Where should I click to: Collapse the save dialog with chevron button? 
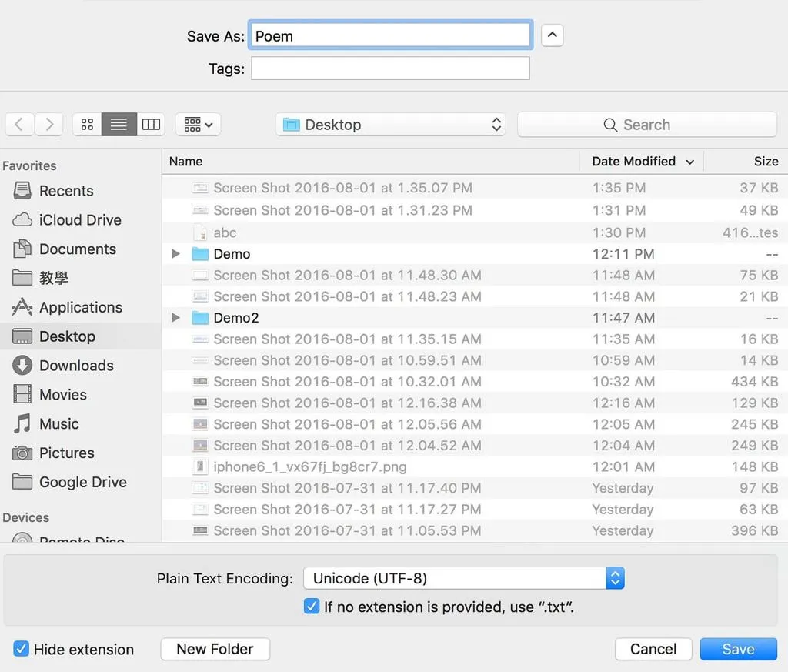(552, 35)
